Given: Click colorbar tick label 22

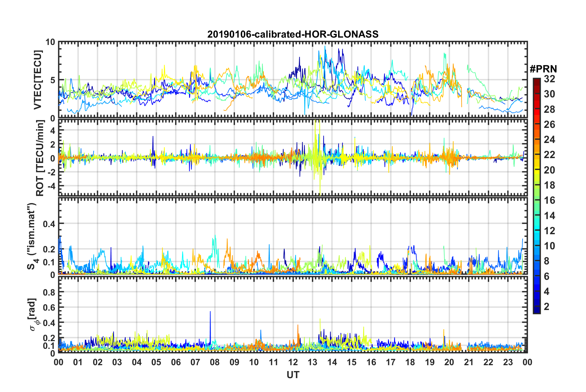Looking at the screenshot, I should point(549,155).
